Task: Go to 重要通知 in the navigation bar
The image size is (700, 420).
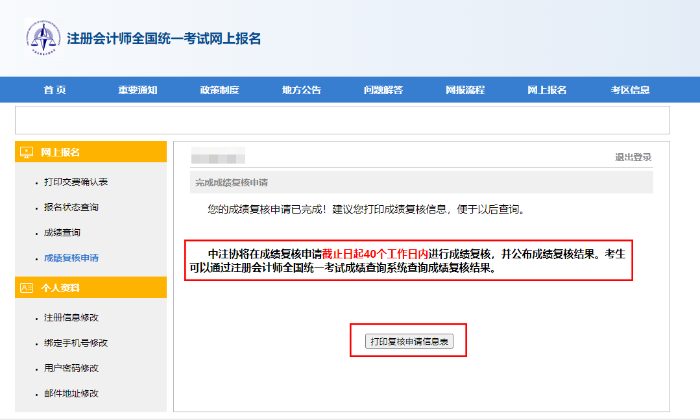Action: click(137, 90)
